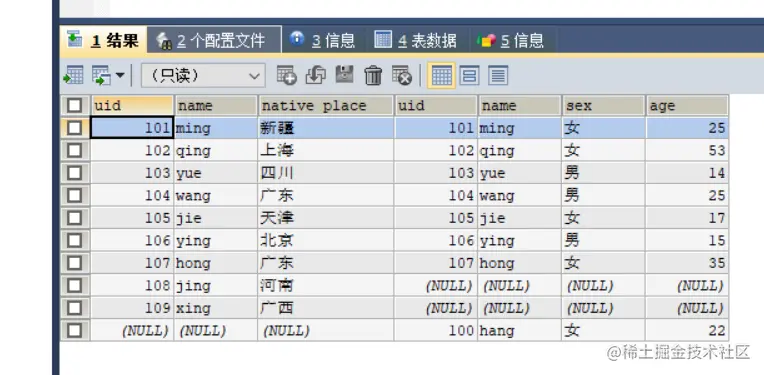The image size is (764, 375).
Task: Switch to text view mode
Action: click(x=498, y=75)
